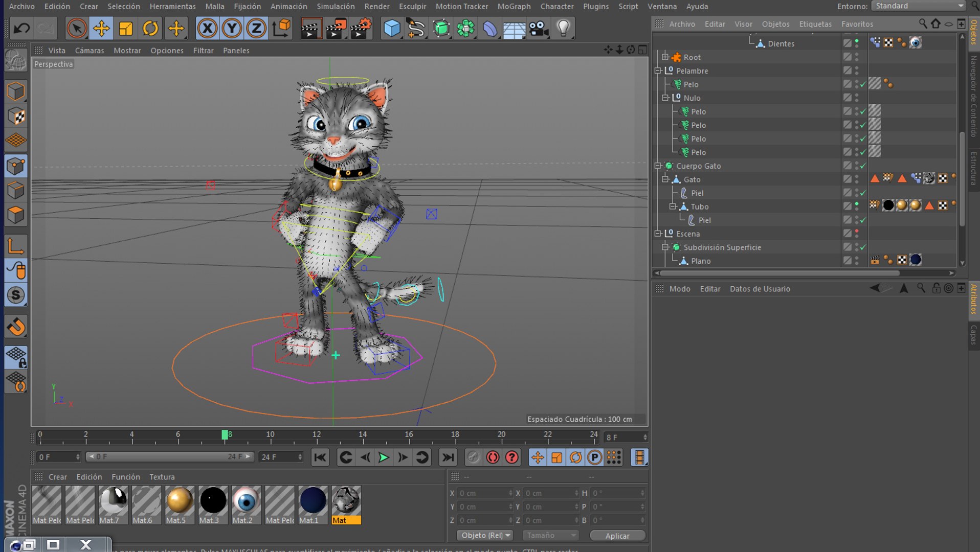Click the Undo arrow icon
The width and height of the screenshot is (980, 552).
point(21,28)
